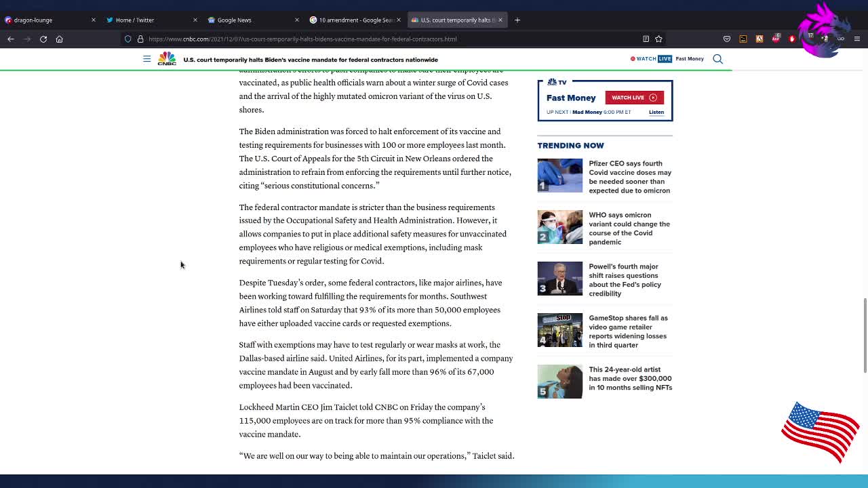
Task: Close the 10 amendment Google Search tab
Action: point(398,20)
